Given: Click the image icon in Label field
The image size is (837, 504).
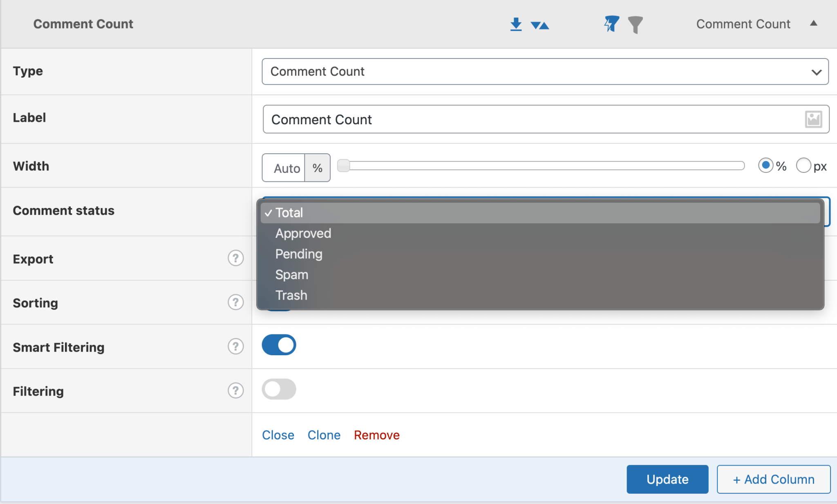Looking at the screenshot, I should click(x=813, y=119).
